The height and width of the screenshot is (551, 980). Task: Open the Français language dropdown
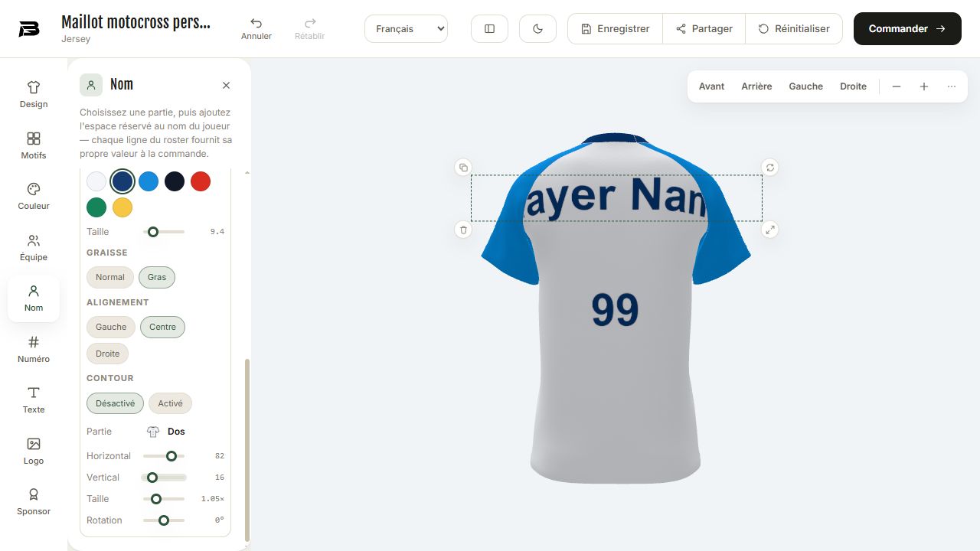pyautogui.click(x=406, y=29)
